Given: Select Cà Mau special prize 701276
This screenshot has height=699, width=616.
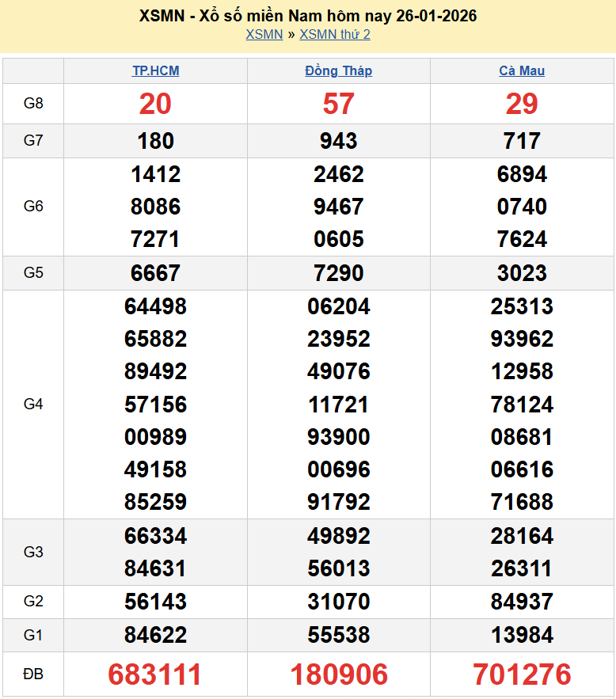Looking at the screenshot, I should [522, 674].
